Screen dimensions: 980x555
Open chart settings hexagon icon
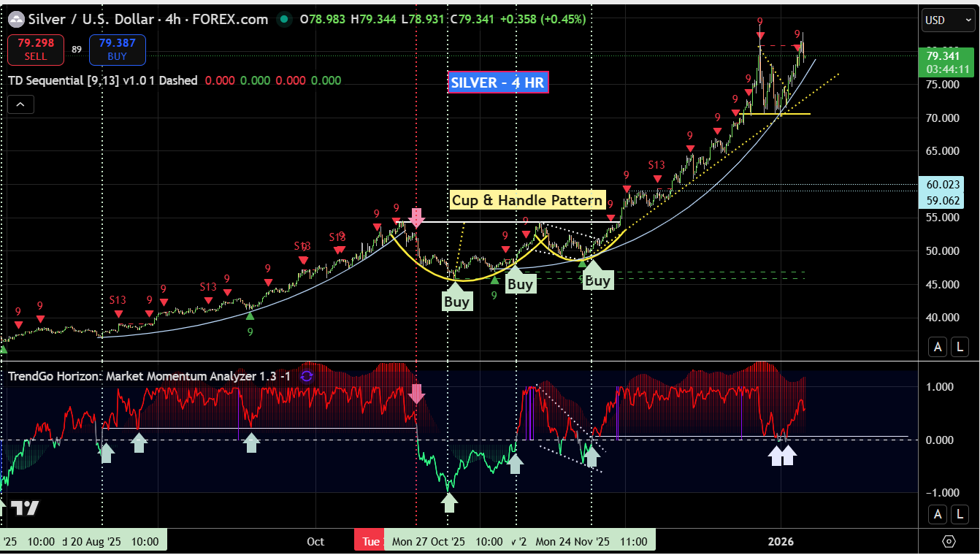(949, 541)
